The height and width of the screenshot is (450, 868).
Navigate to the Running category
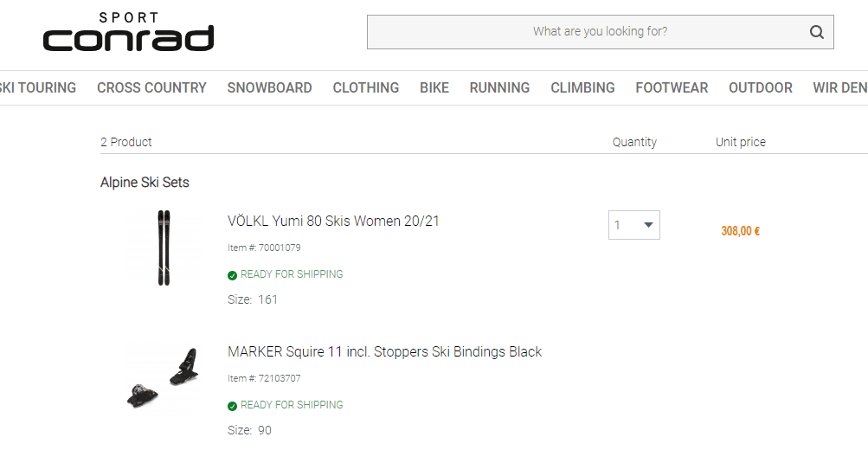[x=499, y=87]
